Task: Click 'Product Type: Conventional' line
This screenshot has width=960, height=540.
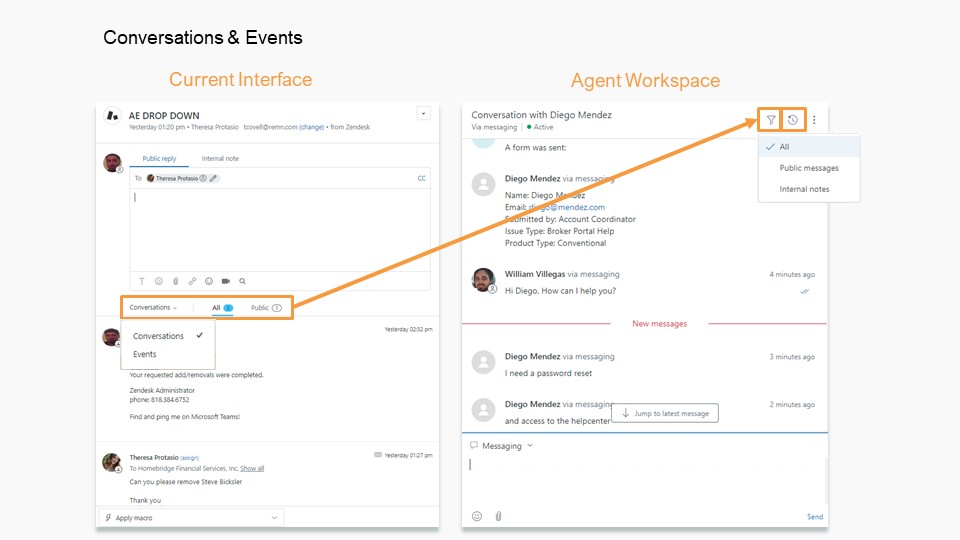Action: (x=555, y=243)
